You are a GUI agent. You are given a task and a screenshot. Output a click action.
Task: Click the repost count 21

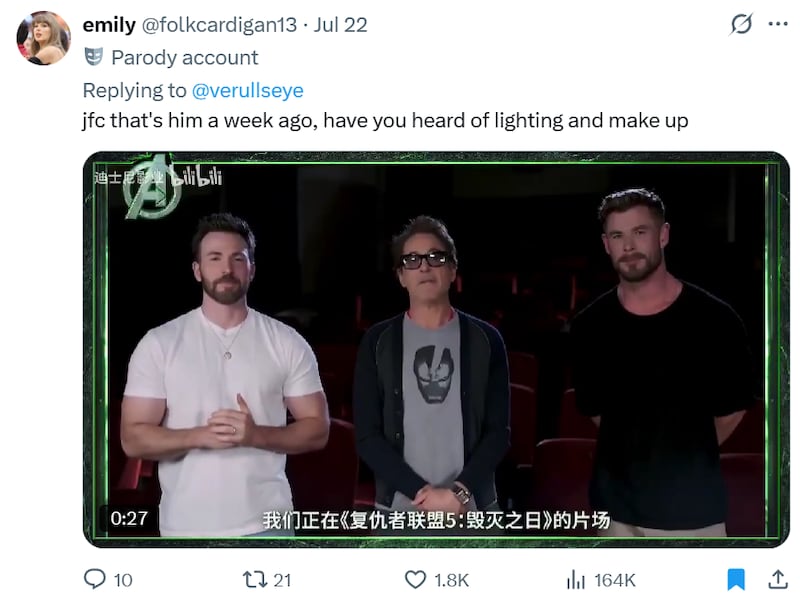click(282, 580)
